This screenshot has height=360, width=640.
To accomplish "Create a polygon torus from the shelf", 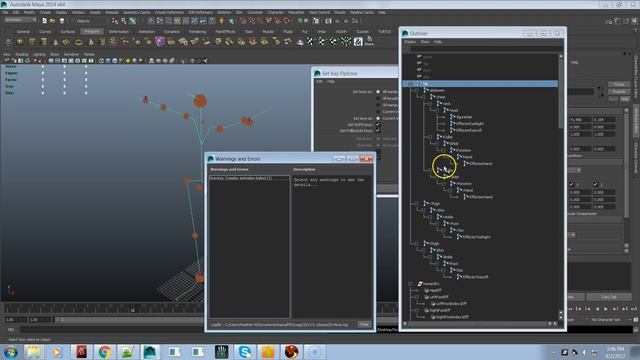I will (78, 42).
